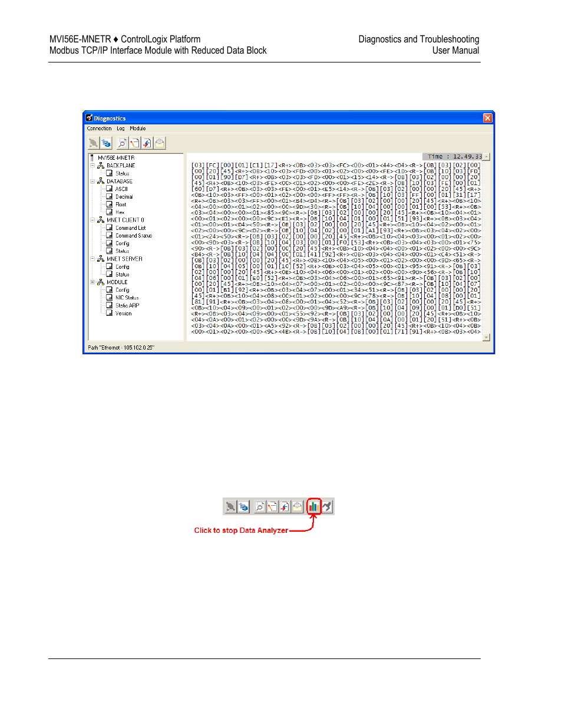Click the bar chart Data Analyzer icon
Viewport: 562px width, 728px height.
click(x=314, y=506)
